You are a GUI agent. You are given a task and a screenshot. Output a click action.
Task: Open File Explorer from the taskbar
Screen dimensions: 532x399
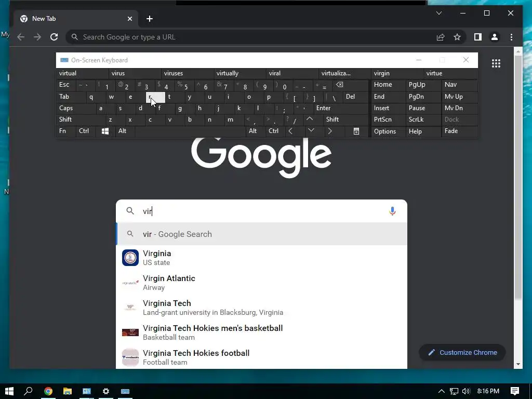[68, 391]
